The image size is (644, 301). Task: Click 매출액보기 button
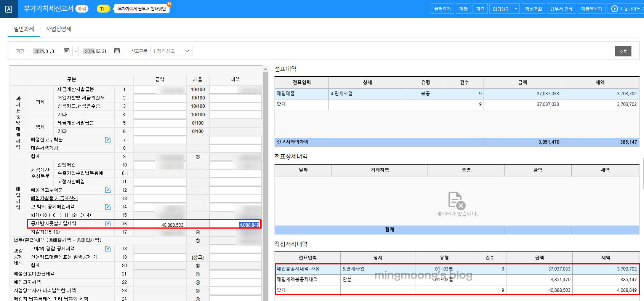[591, 9]
